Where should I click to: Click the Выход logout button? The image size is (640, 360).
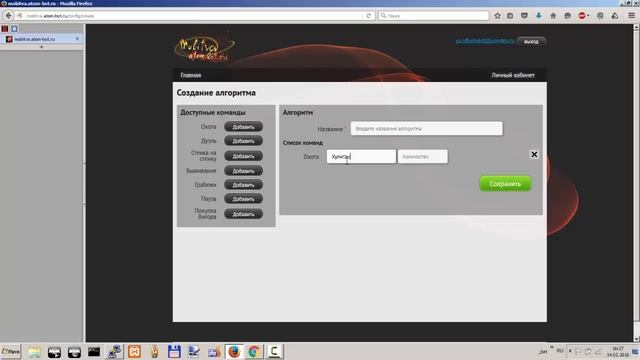point(531,41)
